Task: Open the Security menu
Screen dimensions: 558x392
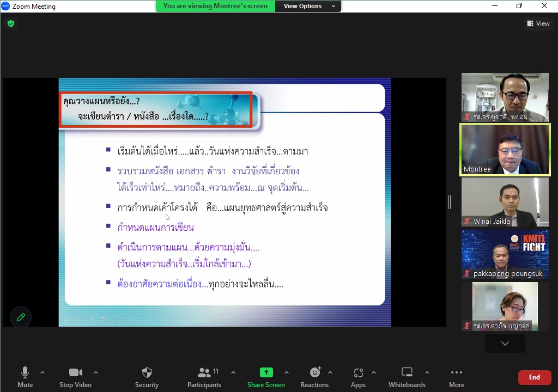Action: [147, 377]
